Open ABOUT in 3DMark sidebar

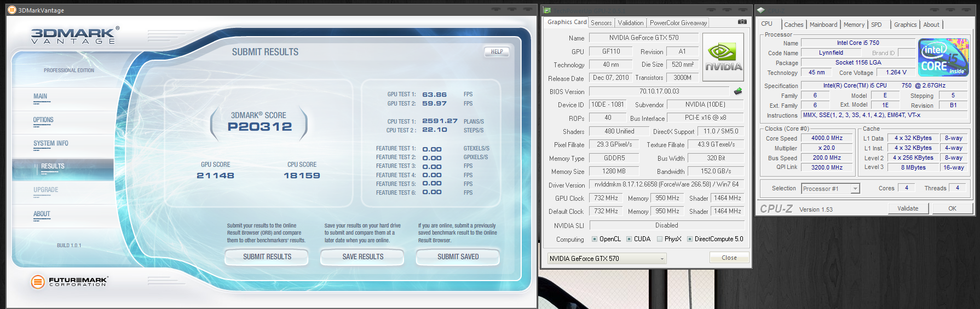point(42,214)
